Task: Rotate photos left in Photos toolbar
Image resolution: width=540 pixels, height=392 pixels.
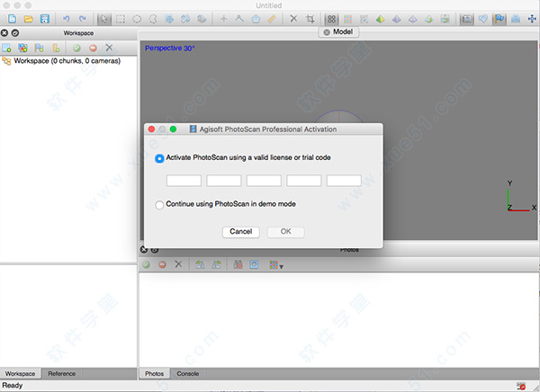Action: [x=200, y=264]
